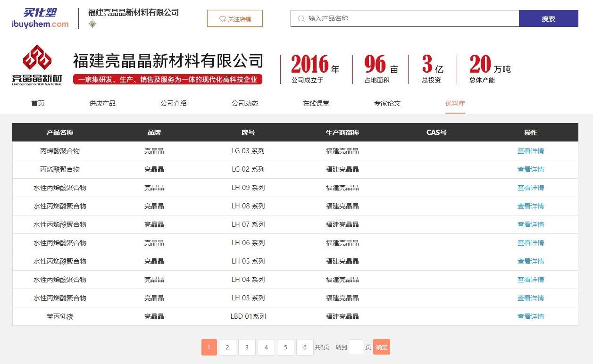
Task: View details for LH 06 系列
Action: pyautogui.click(x=531, y=243)
